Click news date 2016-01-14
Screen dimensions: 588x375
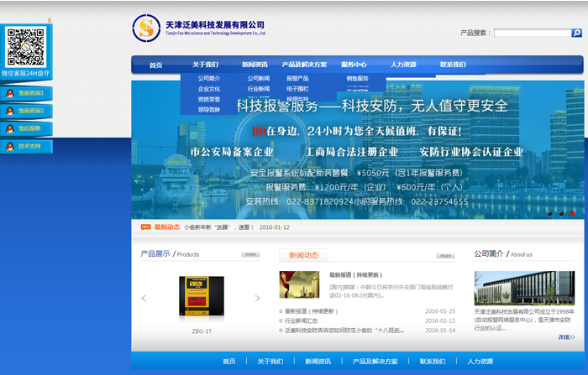440,331
